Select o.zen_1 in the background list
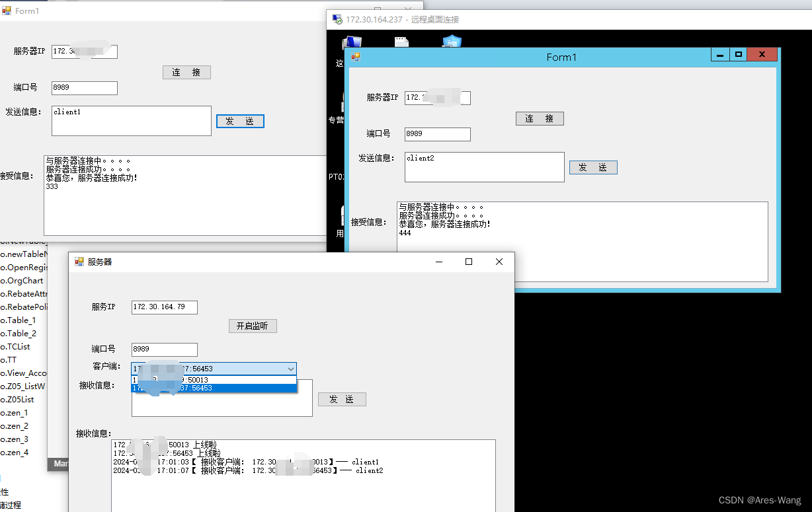 tap(15, 413)
